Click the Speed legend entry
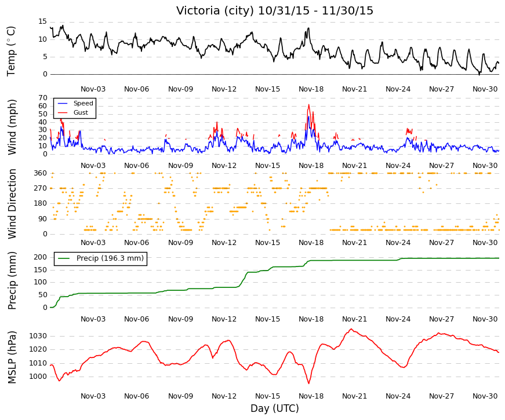The width and height of the screenshot is (505, 420). pos(76,103)
